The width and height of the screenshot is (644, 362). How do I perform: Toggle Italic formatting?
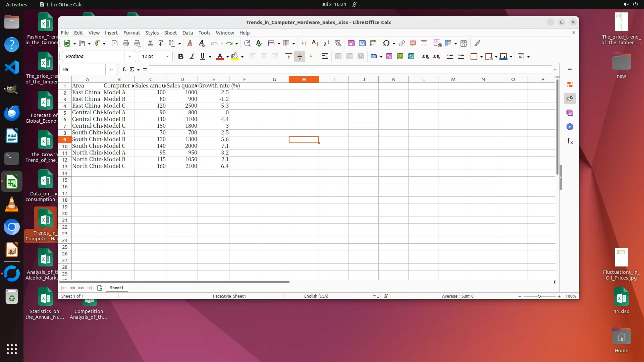[x=192, y=56]
